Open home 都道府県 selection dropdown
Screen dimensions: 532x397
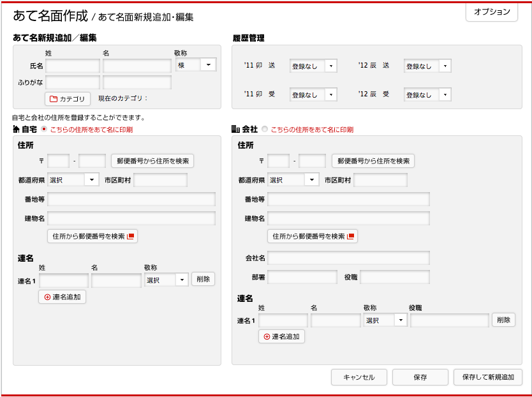point(73,179)
